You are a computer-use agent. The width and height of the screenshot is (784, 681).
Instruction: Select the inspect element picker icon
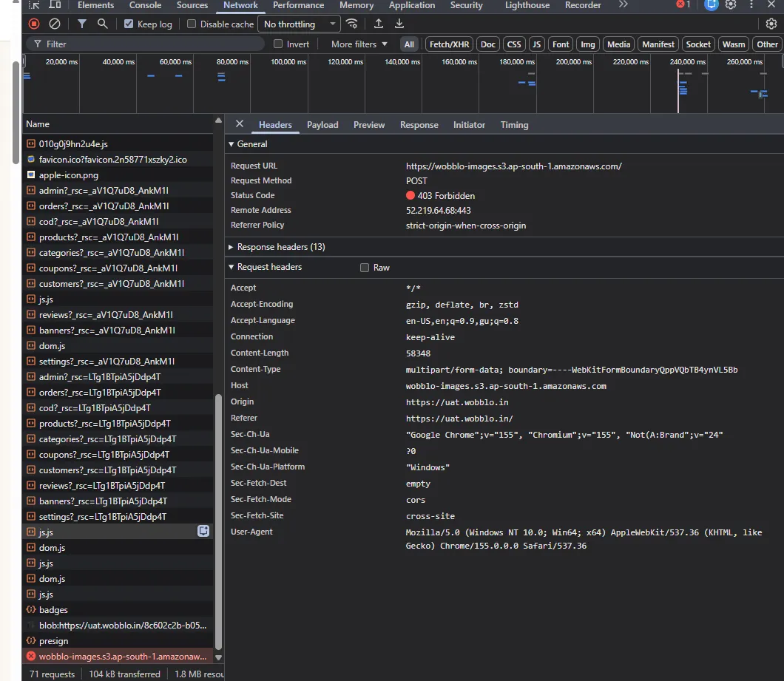(34, 4)
